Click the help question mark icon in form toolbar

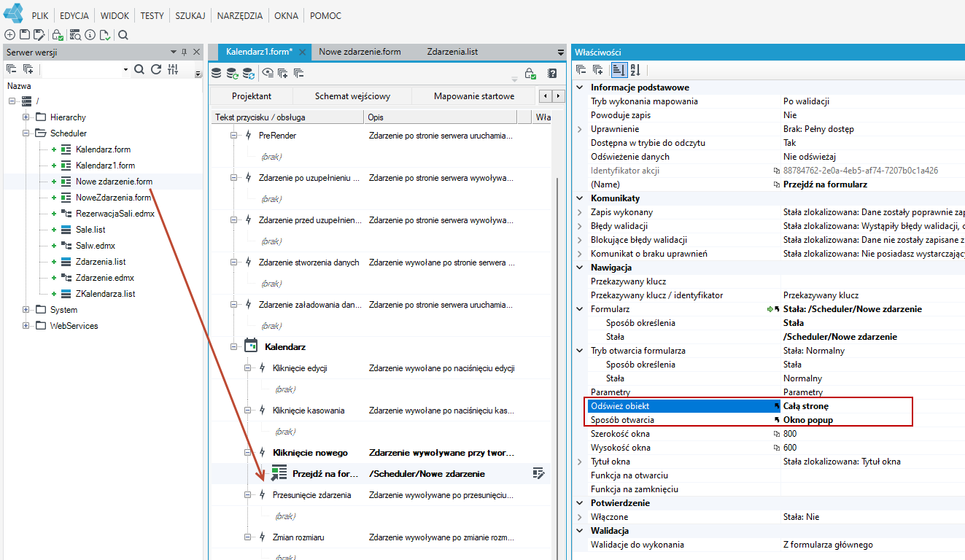[x=552, y=73]
